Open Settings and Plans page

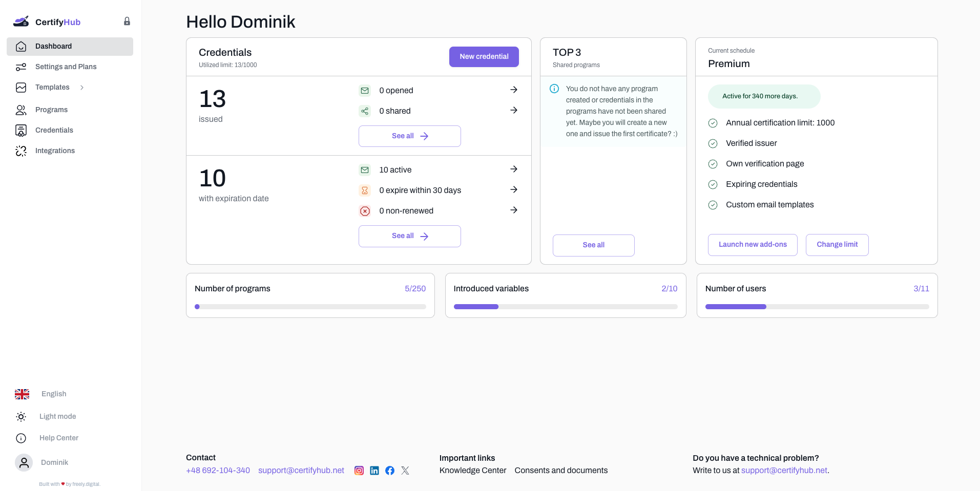click(x=66, y=67)
